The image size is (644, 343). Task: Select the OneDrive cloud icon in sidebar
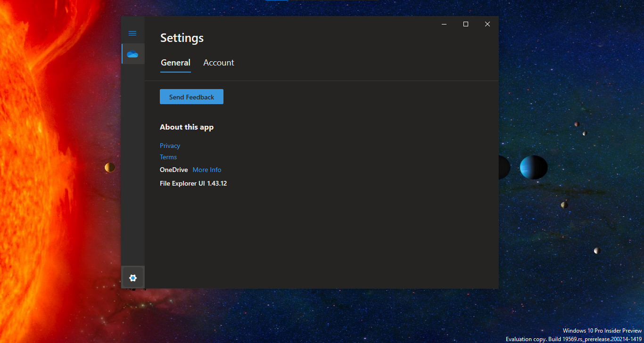coord(132,54)
